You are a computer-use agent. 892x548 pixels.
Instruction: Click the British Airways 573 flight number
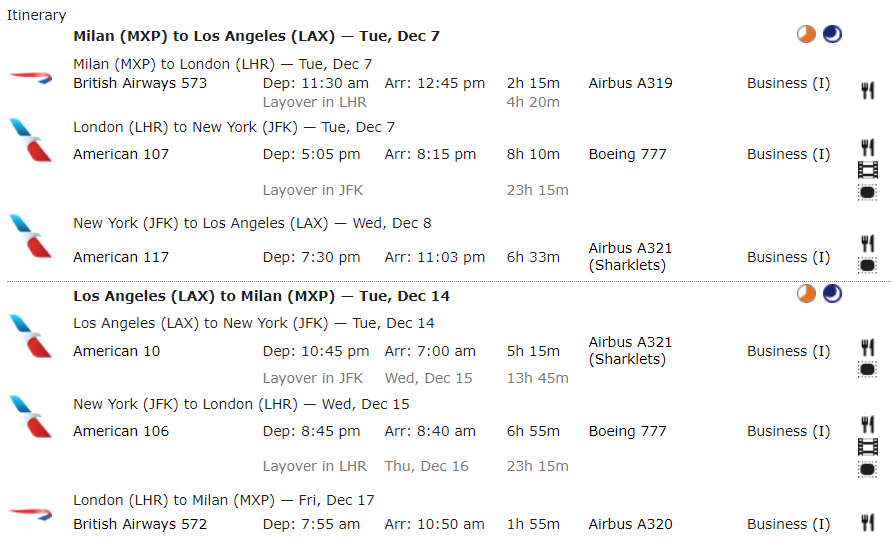tap(140, 83)
